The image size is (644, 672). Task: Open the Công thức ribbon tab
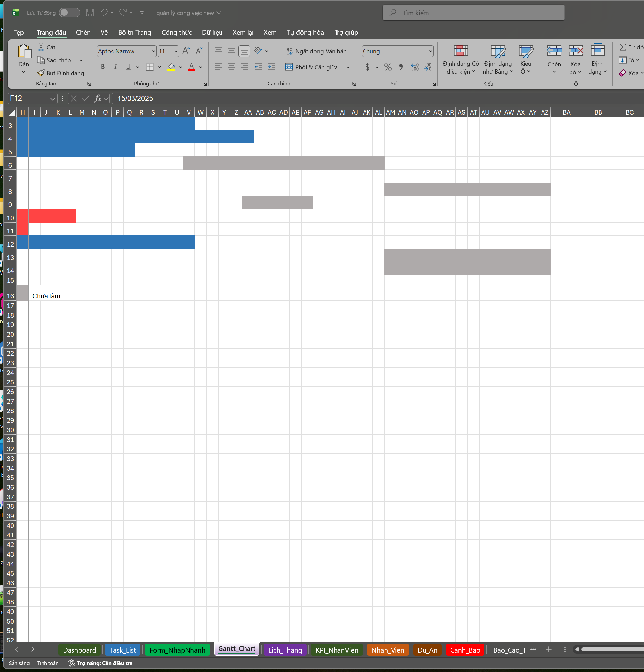point(177,32)
